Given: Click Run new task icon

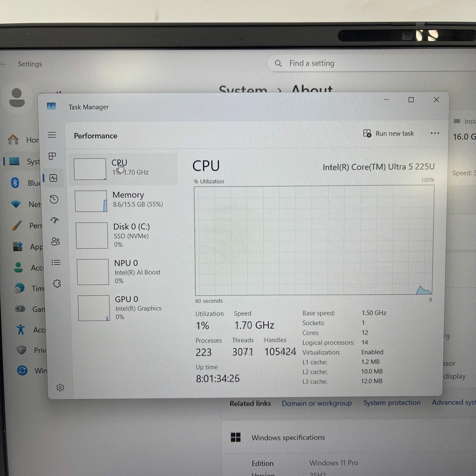Looking at the screenshot, I should coord(367,133).
